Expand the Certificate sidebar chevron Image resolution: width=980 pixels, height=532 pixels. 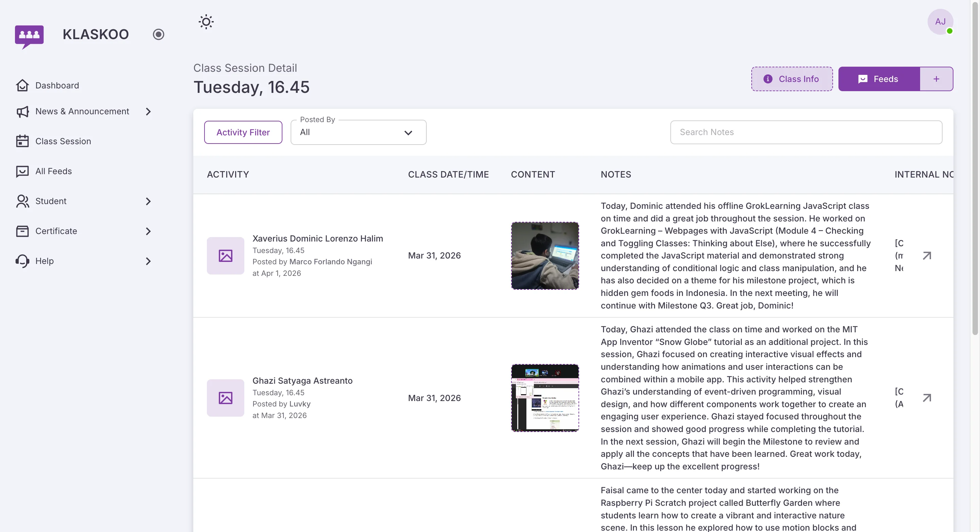(148, 231)
